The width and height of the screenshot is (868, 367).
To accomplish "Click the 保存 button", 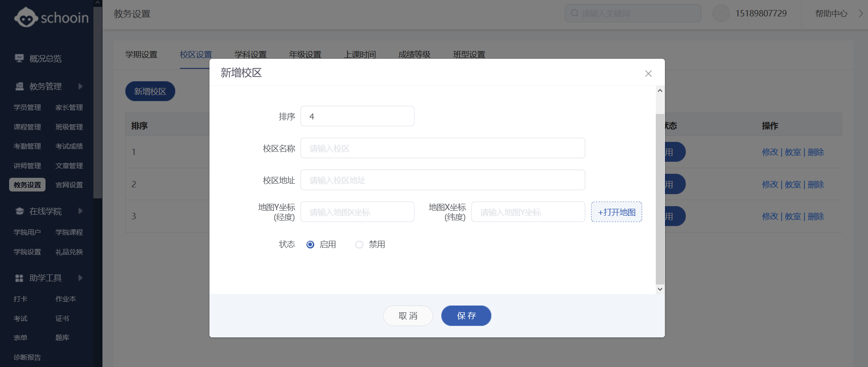I will click(466, 315).
